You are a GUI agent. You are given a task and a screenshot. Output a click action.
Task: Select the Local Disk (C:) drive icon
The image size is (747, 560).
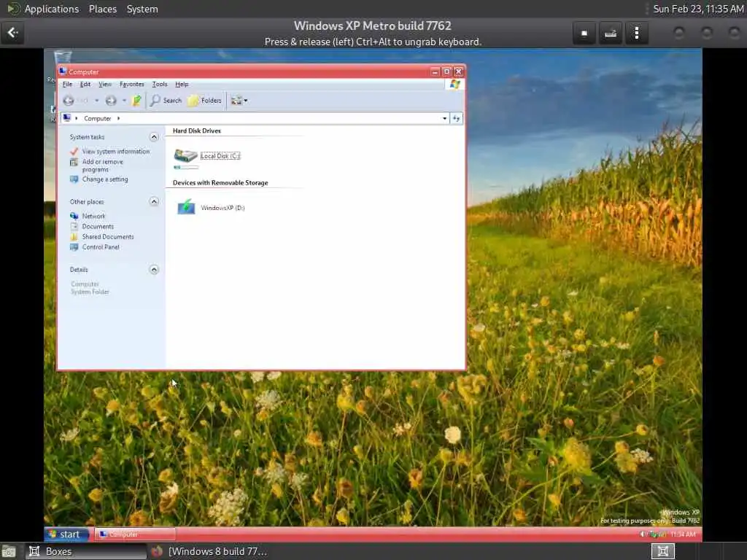click(186, 155)
